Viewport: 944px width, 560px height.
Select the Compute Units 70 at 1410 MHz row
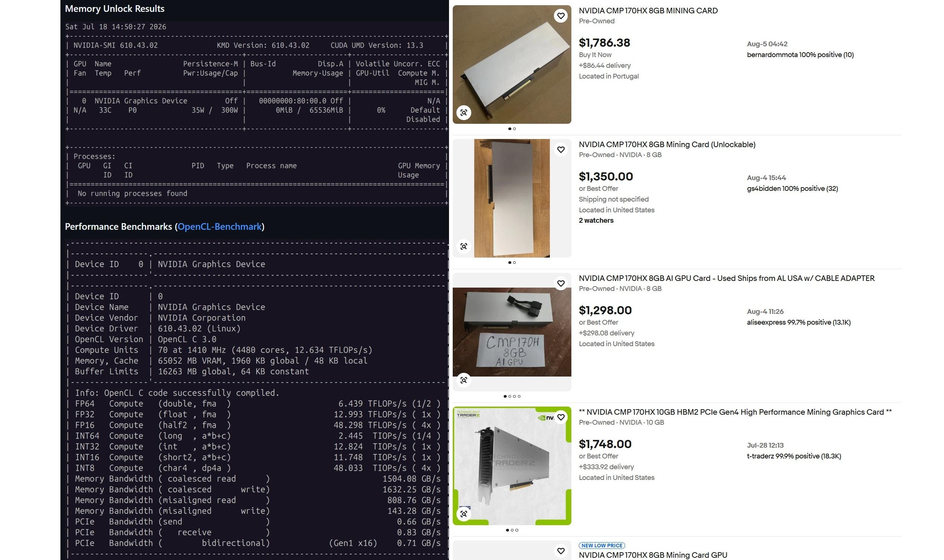click(224, 350)
